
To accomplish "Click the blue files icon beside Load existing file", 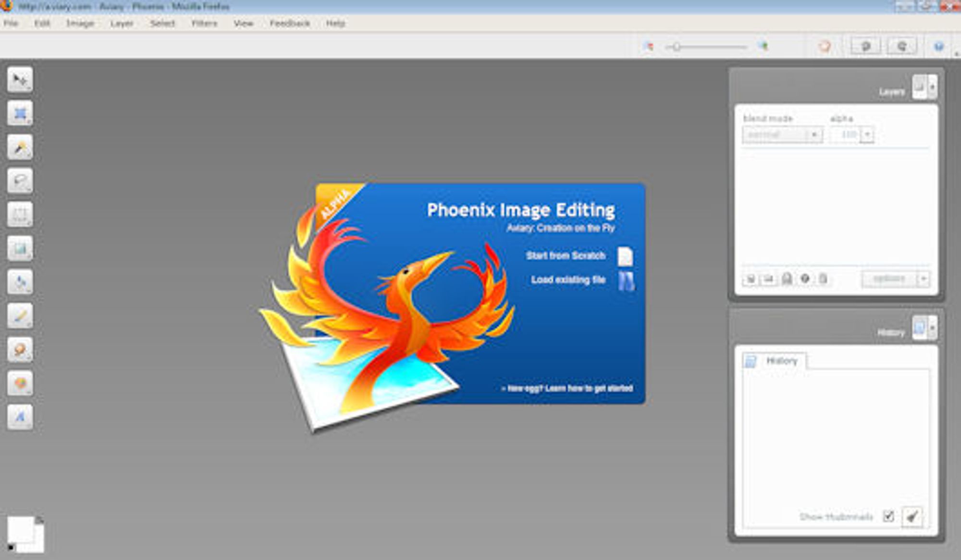I will click(626, 281).
